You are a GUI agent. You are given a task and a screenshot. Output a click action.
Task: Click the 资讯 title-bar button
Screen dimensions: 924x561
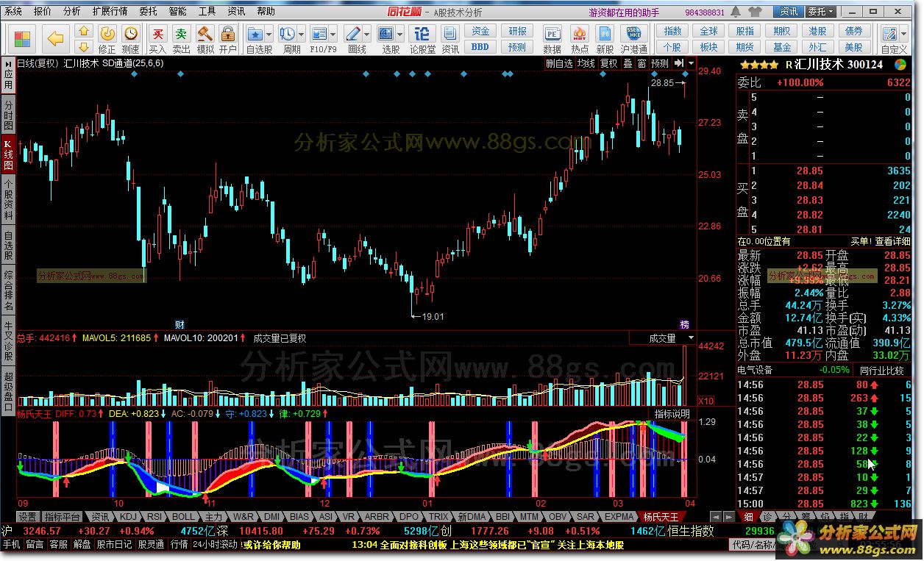pos(789,12)
